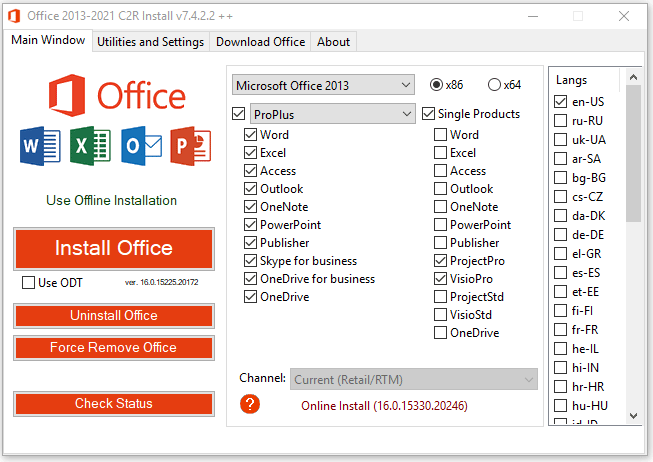The width and height of the screenshot is (653, 462).
Task: Expand the ProPlus edition dropdown
Action: 332,114
